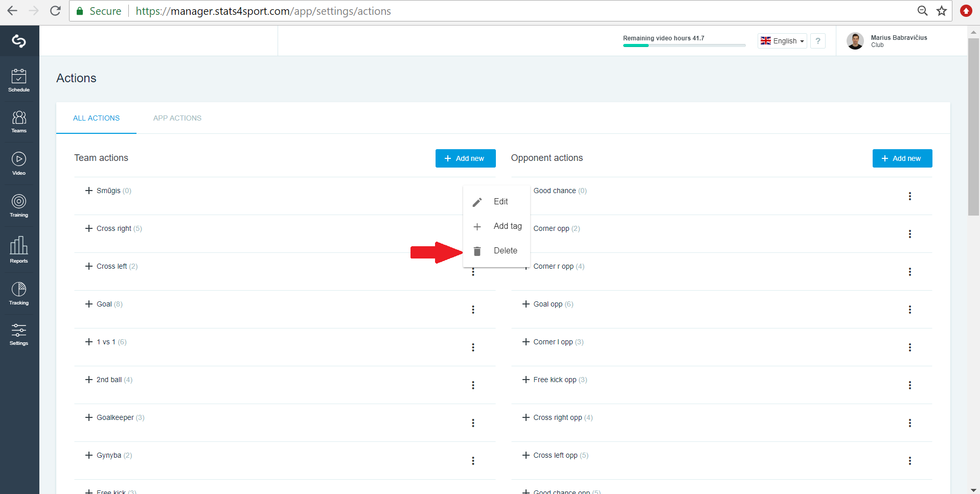Expand the Cross left action

click(89, 266)
